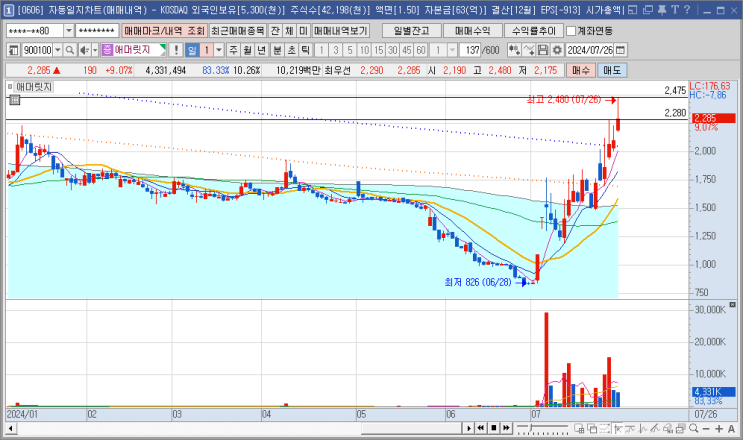Toggle 일 daily period button
This screenshot has height=440, width=743.
pos(192,50)
